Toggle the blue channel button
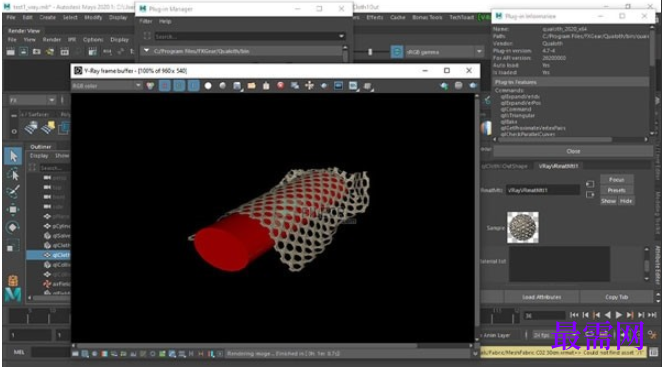This screenshot has height=367, width=663. coord(193,86)
